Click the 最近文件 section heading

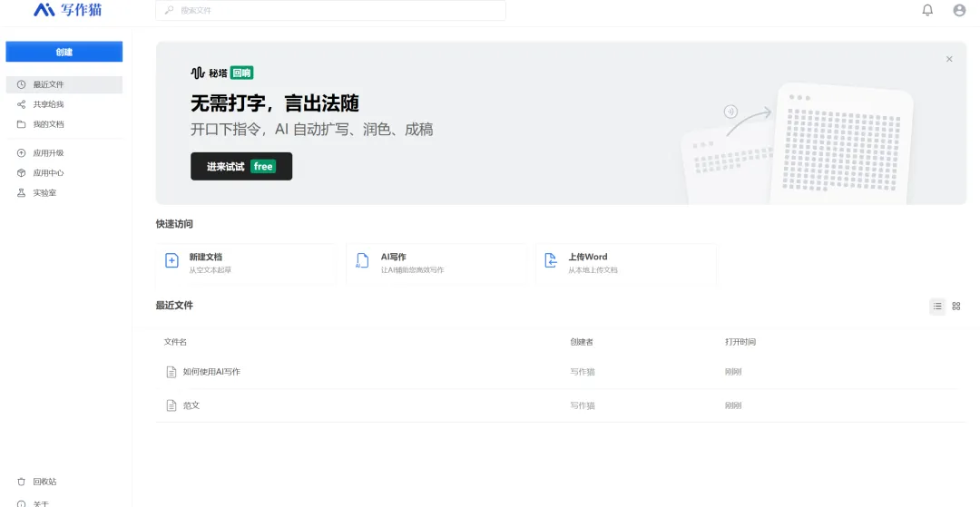[x=174, y=306]
